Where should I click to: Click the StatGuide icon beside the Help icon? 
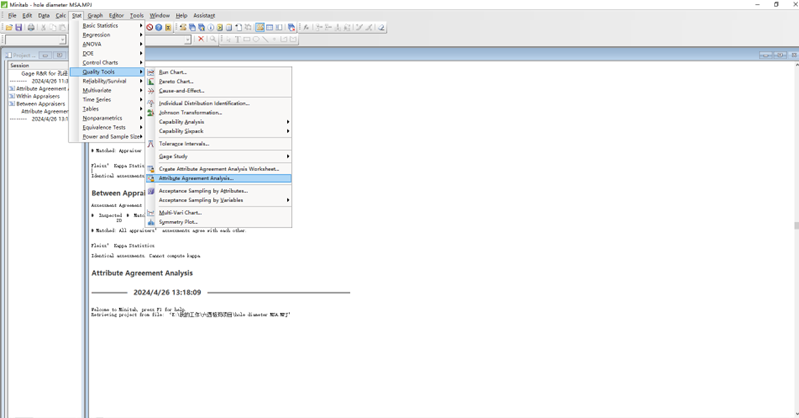(168, 28)
